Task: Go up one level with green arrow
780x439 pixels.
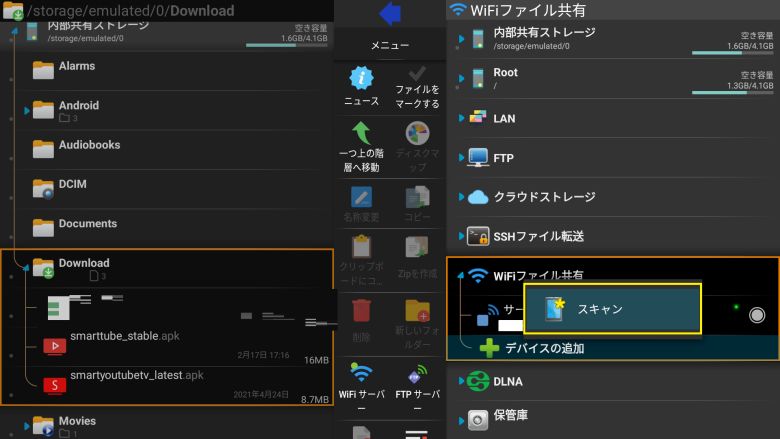Action: (361, 133)
